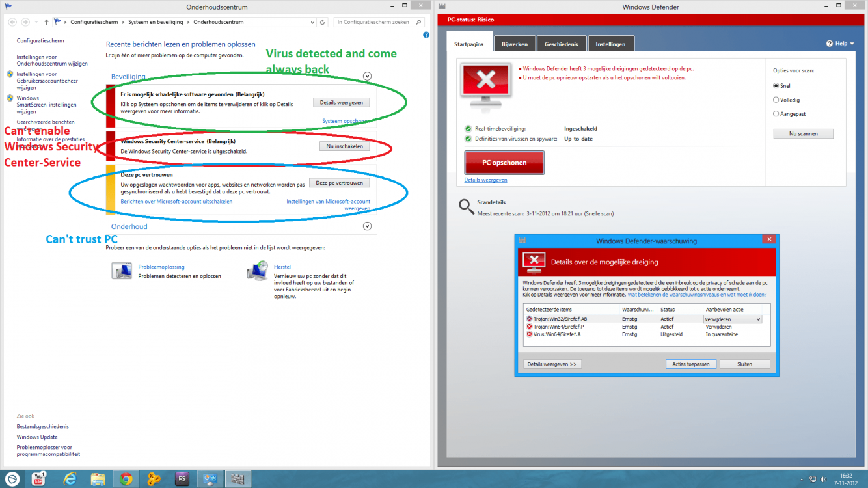Click the shield icon beside Gebruikersaccountbeheer settings
The width and height of the screenshot is (868, 488).
click(x=10, y=74)
